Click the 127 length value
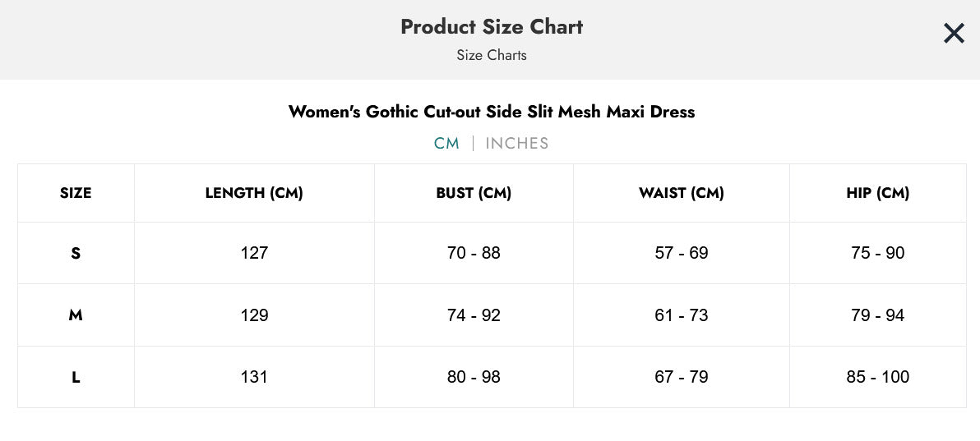This screenshot has width=980, height=441. (x=254, y=253)
